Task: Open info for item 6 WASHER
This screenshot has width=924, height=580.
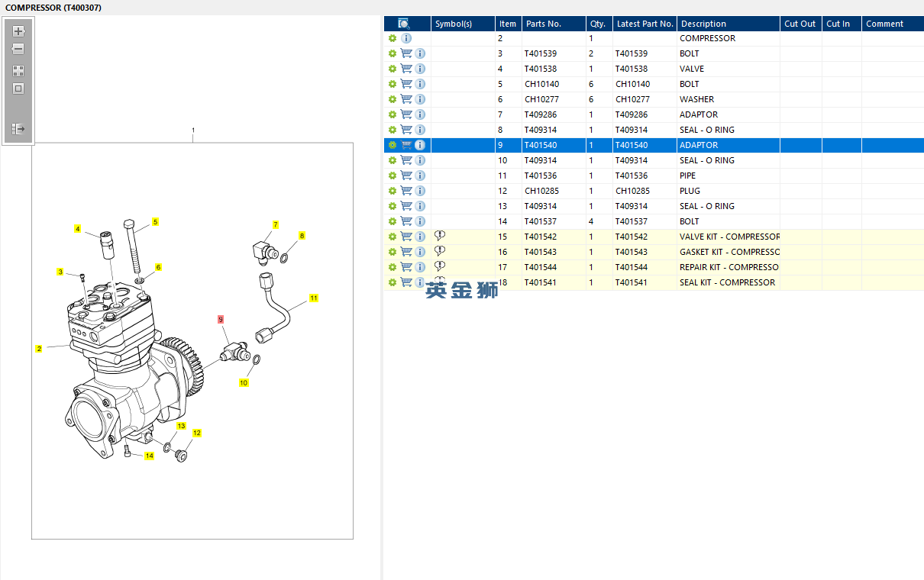Action: [420, 99]
